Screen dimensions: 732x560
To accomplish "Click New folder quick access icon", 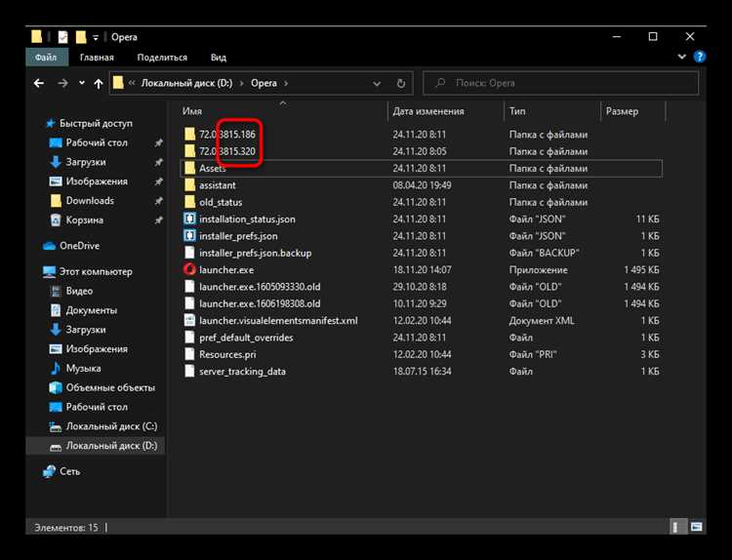I will click(81, 37).
